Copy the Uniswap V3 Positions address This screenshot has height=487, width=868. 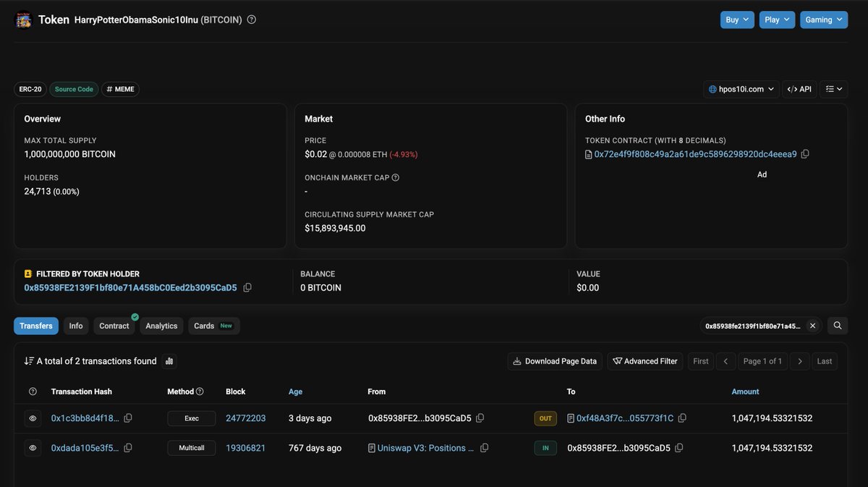click(x=485, y=448)
